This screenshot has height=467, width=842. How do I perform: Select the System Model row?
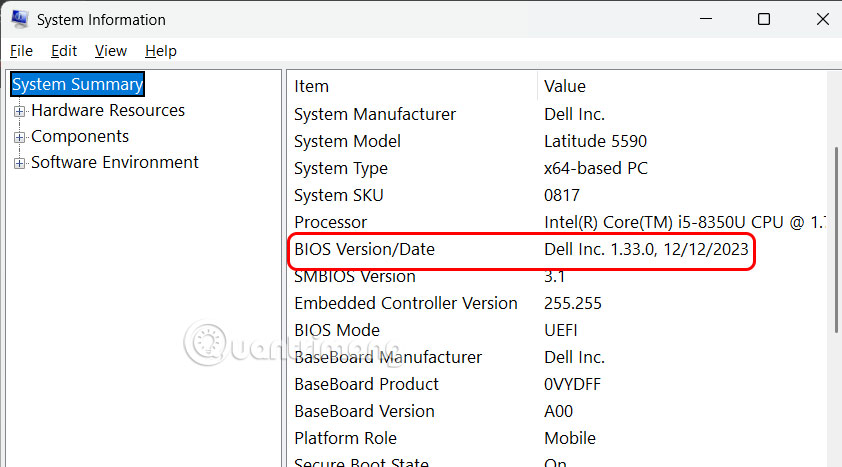pos(347,142)
